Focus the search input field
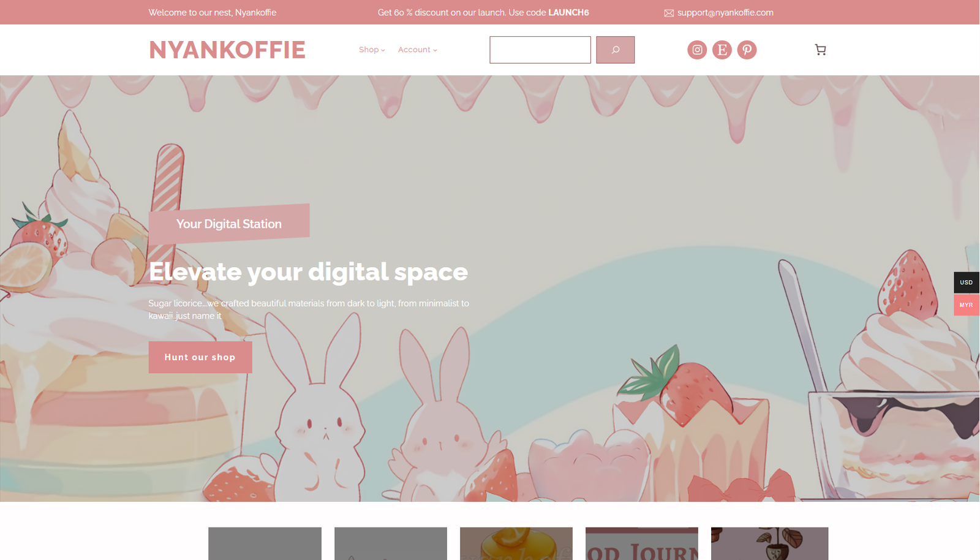This screenshot has height=560, width=980. coord(540,50)
